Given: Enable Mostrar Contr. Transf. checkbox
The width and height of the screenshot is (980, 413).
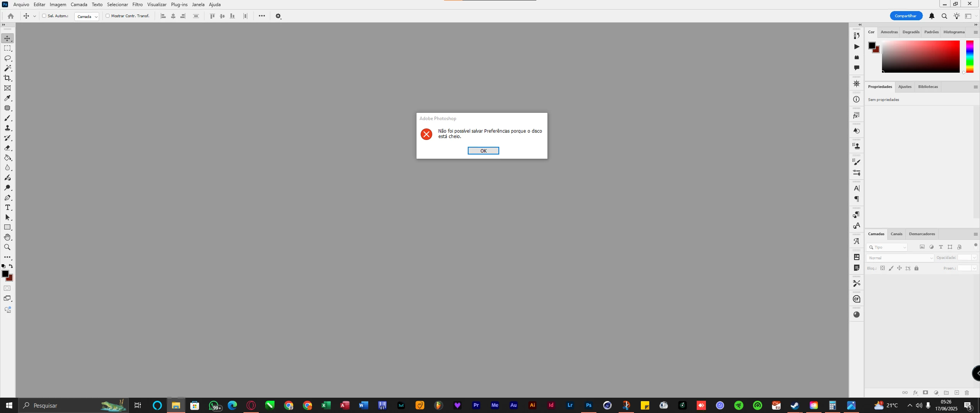Looking at the screenshot, I should [x=108, y=16].
